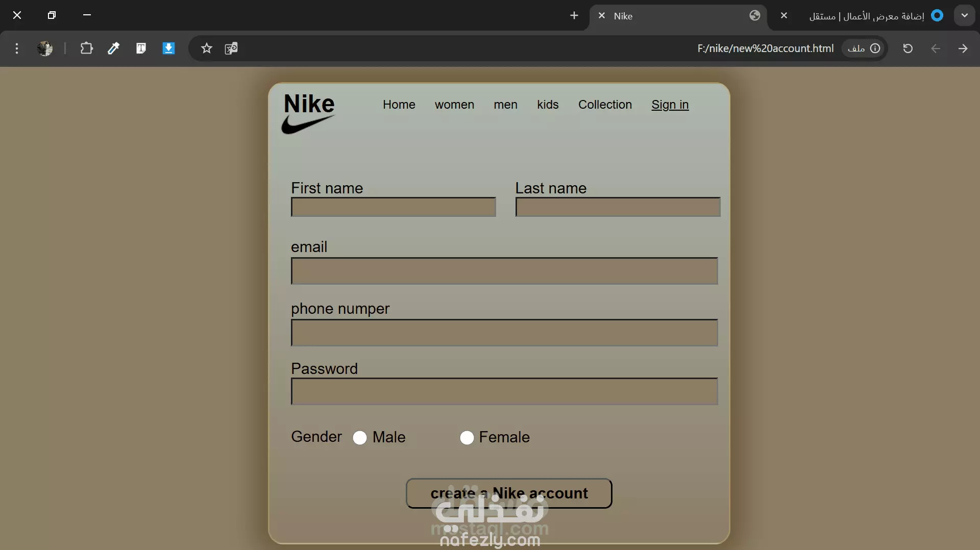Open the tab search dropdown chevron
The width and height of the screenshot is (980, 550).
pyautogui.click(x=964, y=16)
